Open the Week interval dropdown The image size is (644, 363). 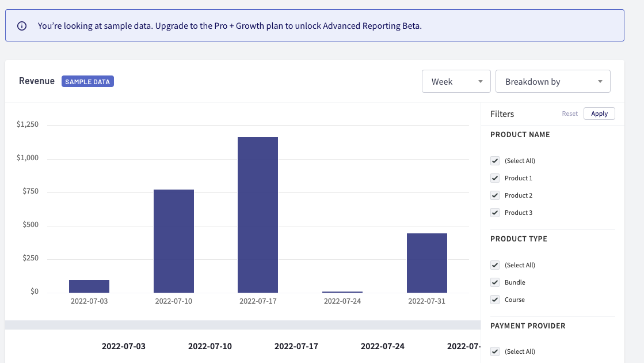pyautogui.click(x=456, y=82)
